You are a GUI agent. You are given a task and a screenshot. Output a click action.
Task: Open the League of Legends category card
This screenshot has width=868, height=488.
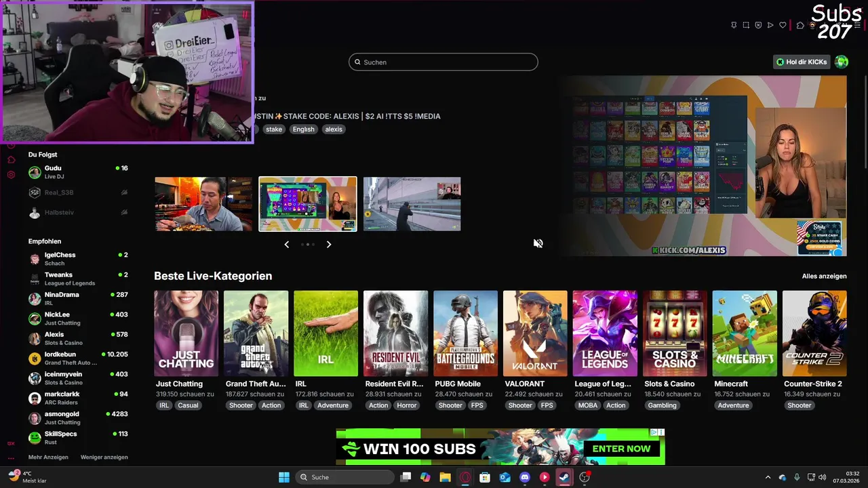point(605,333)
